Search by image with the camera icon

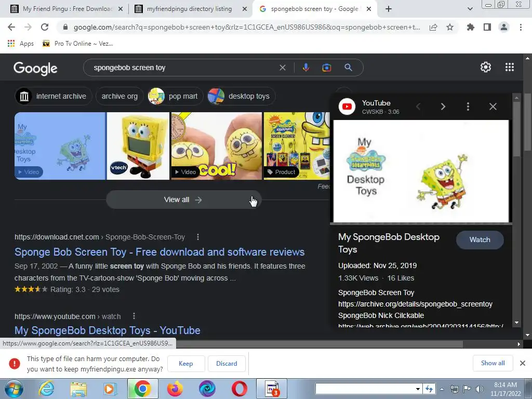click(326, 68)
